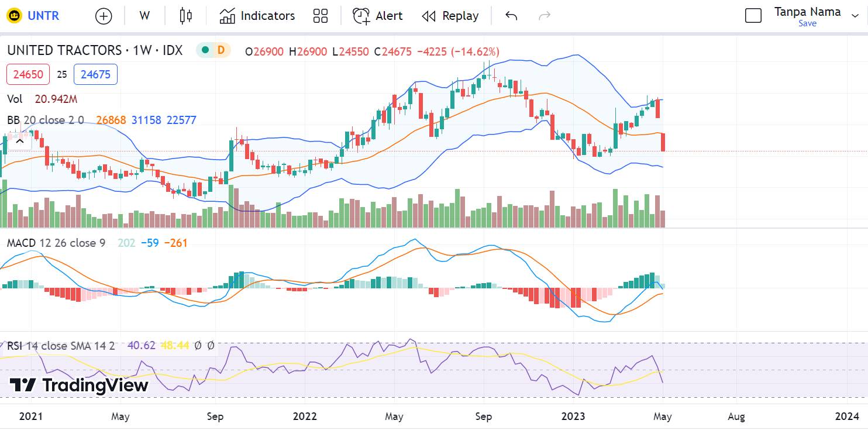This screenshot has height=434, width=868.
Task: Click the spread value 25
Action: coord(62,75)
